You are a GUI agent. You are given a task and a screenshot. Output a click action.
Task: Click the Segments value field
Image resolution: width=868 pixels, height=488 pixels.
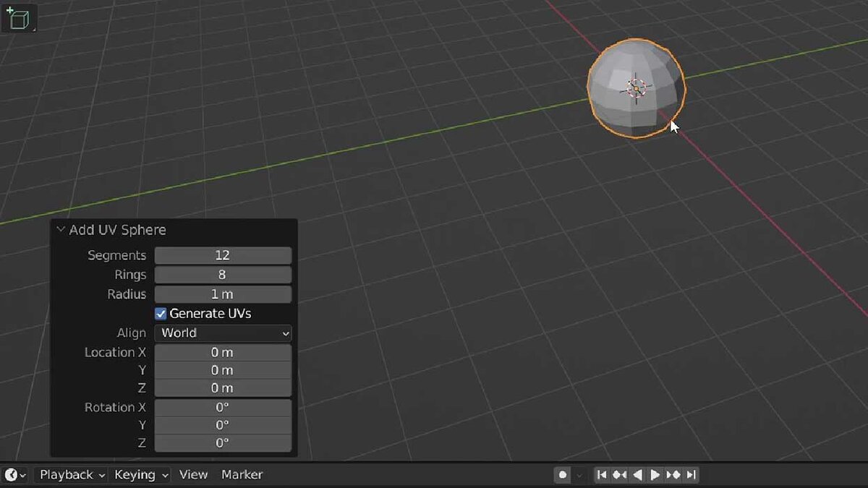click(223, 255)
